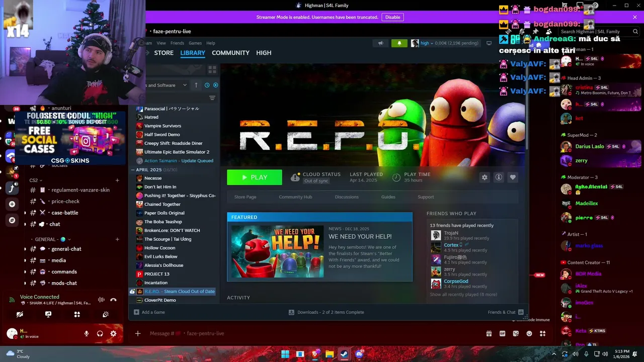Image resolution: width=644 pixels, height=362 pixels.
Task: Focus Discord message input field
Action: [312, 333]
